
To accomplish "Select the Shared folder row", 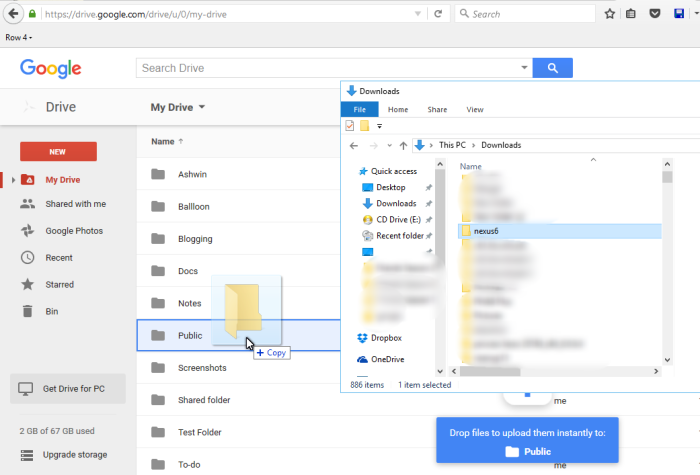I will (x=238, y=400).
